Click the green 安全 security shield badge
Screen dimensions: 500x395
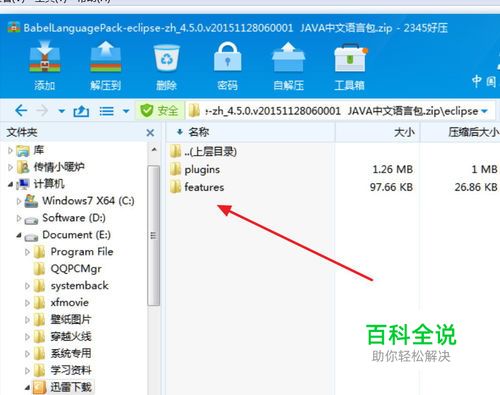click(159, 111)
